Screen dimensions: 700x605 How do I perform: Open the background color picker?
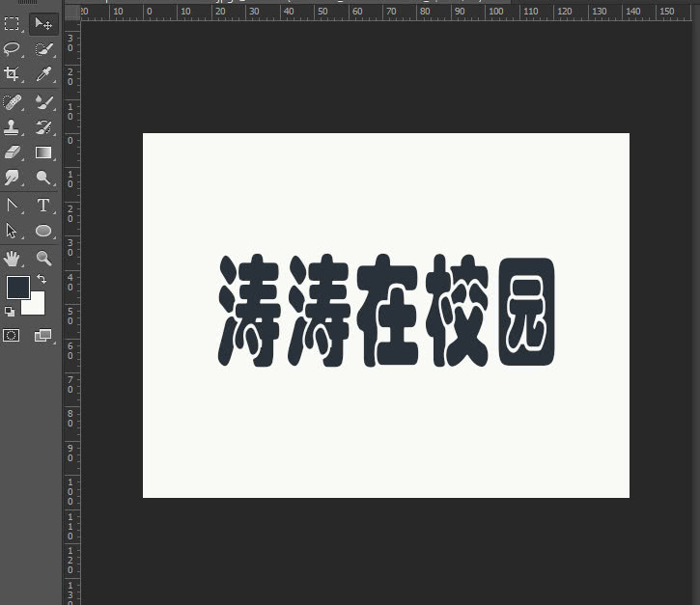point(38,307)
